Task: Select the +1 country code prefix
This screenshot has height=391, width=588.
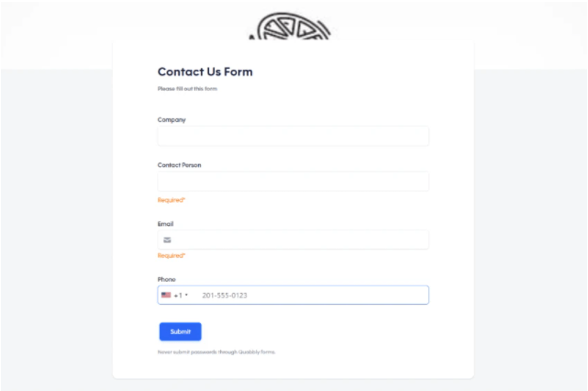Action: click(177, 296)
